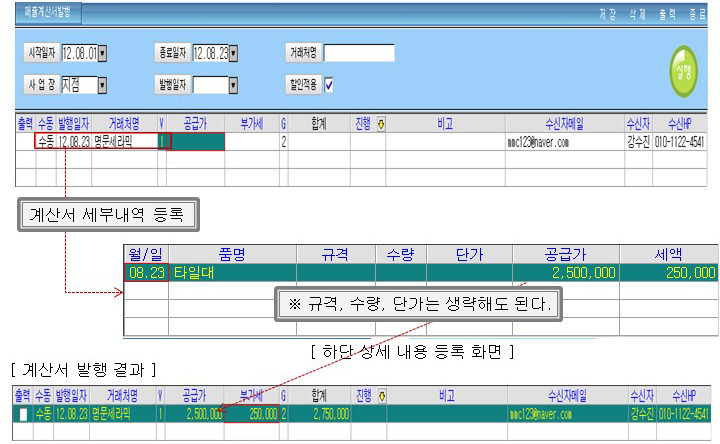Click the 시작일자 label button
The image size is (720, 444).
point(42,53)
